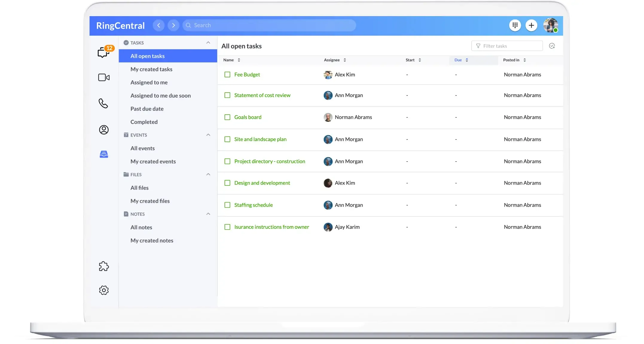Open the Contacts sidebar icon
The image size is (644, 344).
click(104, 130)
